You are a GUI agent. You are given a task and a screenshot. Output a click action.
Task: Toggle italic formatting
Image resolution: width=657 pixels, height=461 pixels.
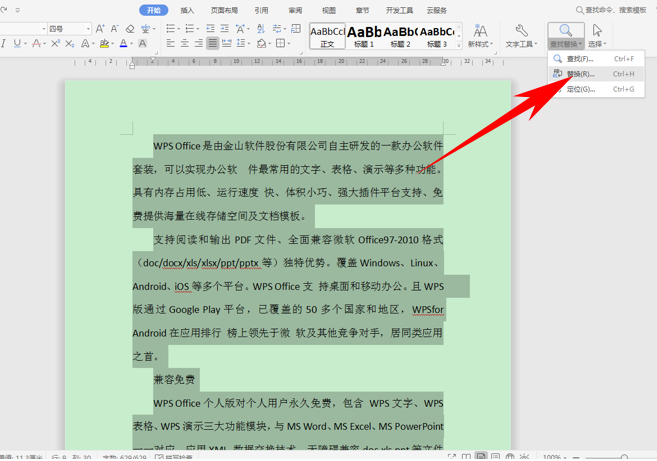click(x=3, y=43)
